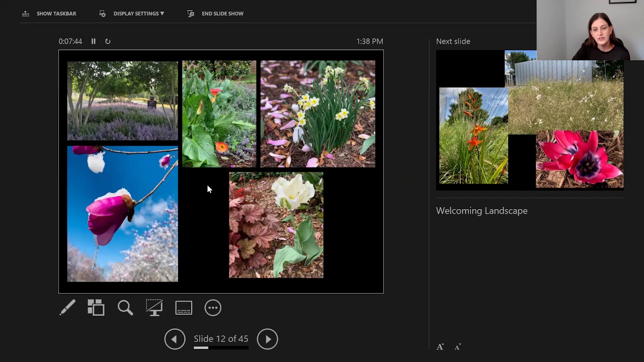Toggle subtitles button
The width and height of the screenshot is (644, 362).
(x=184, y=308)
